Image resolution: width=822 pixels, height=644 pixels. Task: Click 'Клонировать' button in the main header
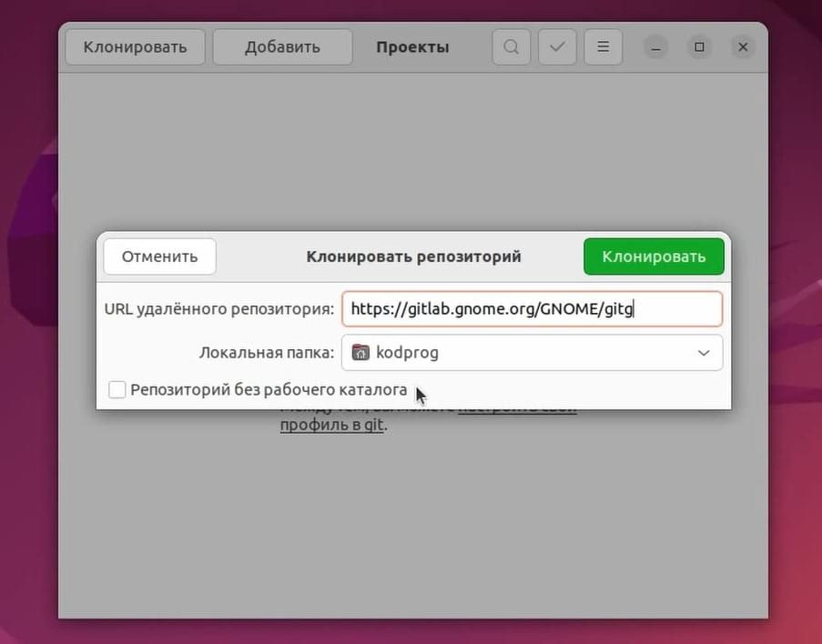click(136, 47)
